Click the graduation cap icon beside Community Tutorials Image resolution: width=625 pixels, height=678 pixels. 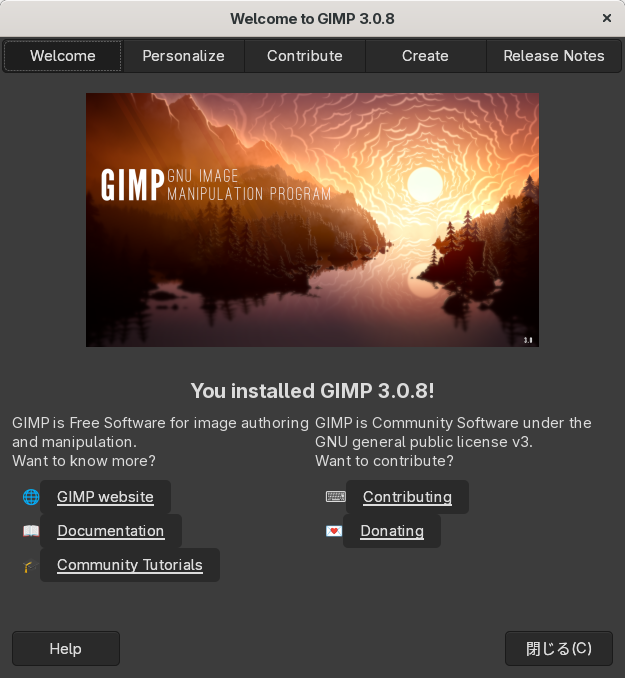pos(30,566)
